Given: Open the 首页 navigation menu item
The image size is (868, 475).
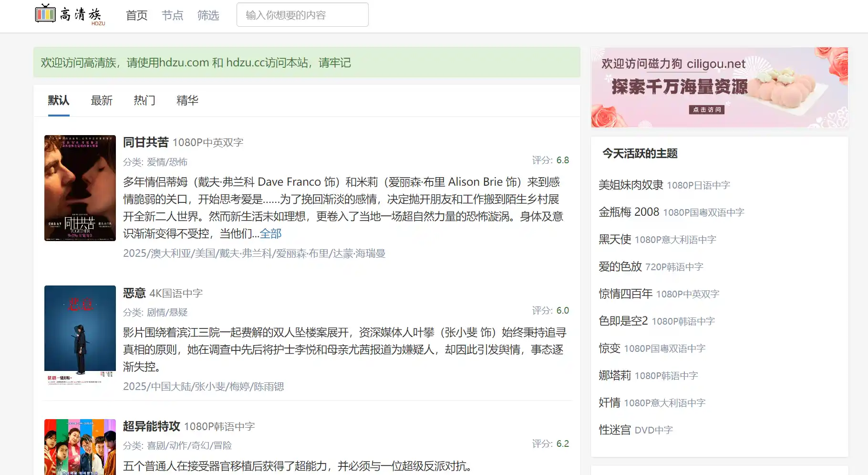Looking at the screenshot, I should tap(136, 15).
